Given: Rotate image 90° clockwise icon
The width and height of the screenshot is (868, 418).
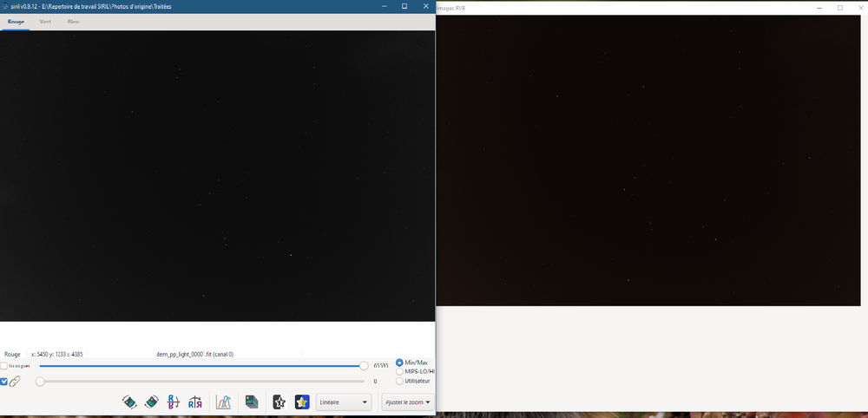Looking at the screenshot, I should click(x=152, y=402).
